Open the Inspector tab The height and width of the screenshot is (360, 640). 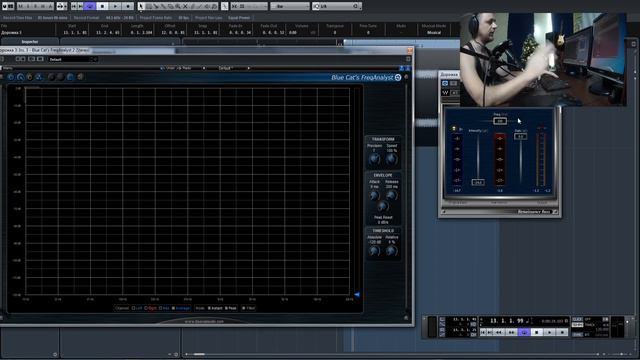[29, 42]
